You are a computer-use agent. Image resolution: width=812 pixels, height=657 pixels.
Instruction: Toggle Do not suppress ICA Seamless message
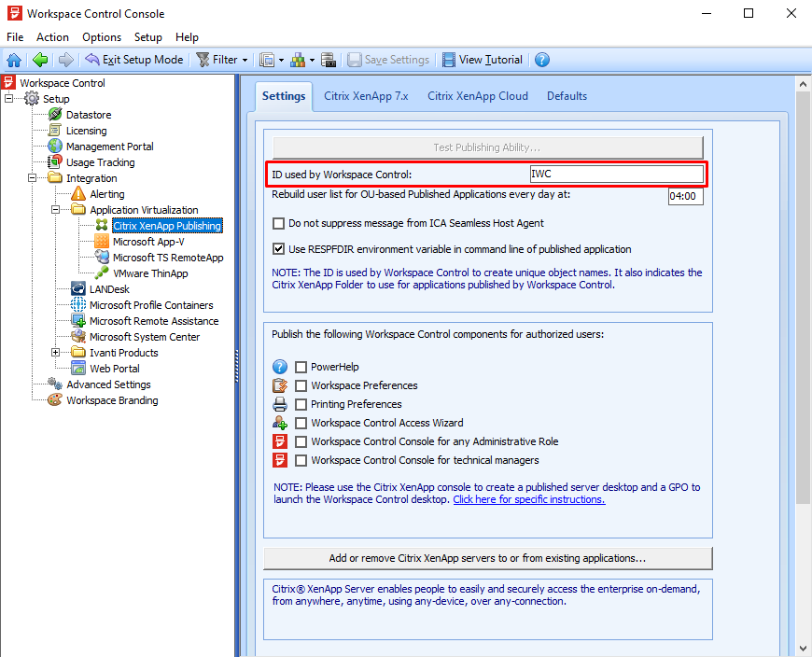pyautogui.click(x=279, y=223)
